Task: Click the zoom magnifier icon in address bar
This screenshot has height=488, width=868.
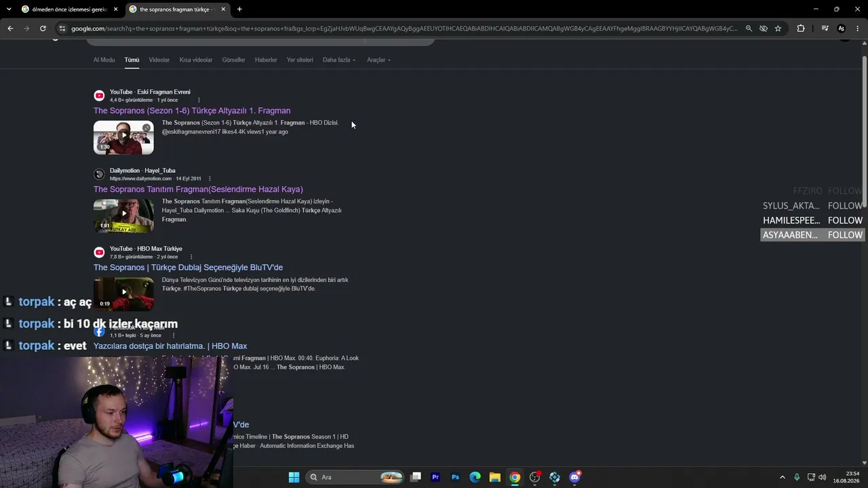Action: [x=749, y=28]
